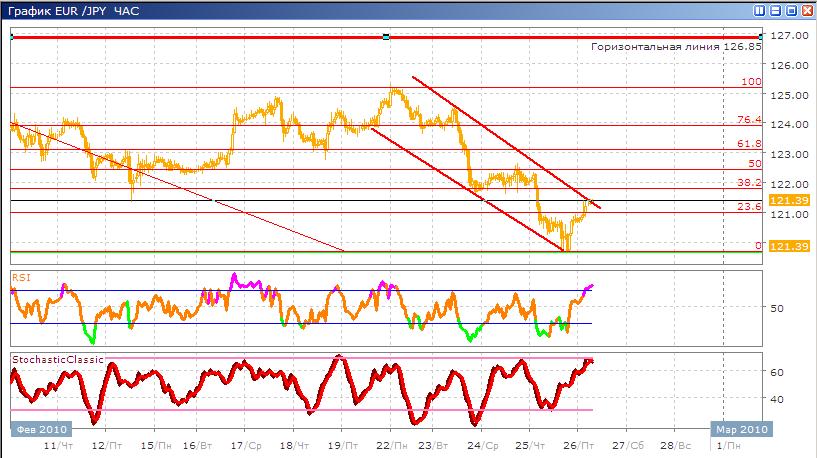This screenshot has height=458, width=817.
Task: Select the RSI indicator label
Action: (21, 275)
